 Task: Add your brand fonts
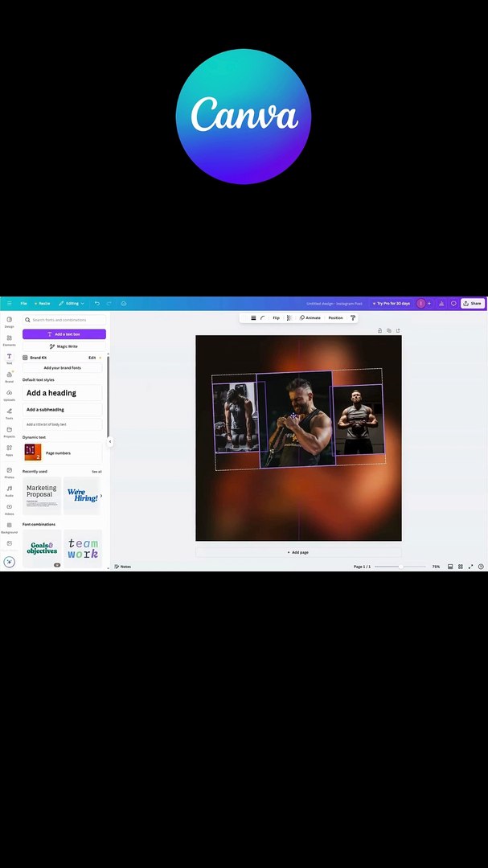click(x=62, y=367)
